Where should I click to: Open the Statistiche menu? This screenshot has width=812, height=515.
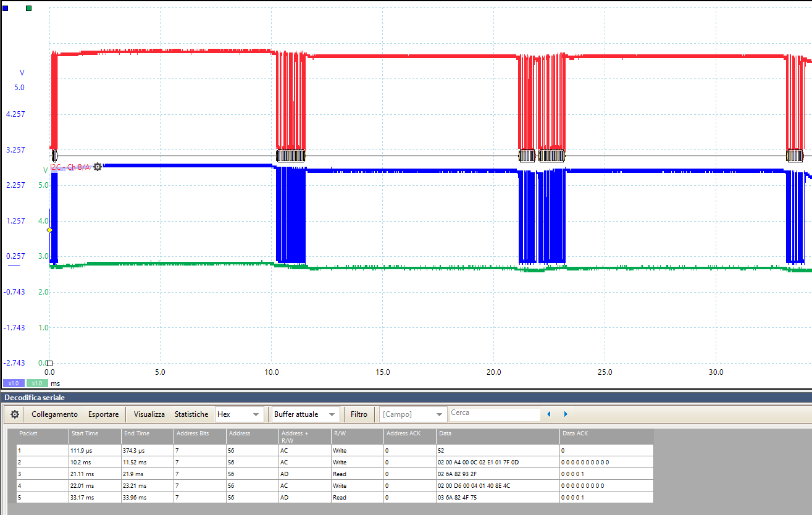[192, 414]
